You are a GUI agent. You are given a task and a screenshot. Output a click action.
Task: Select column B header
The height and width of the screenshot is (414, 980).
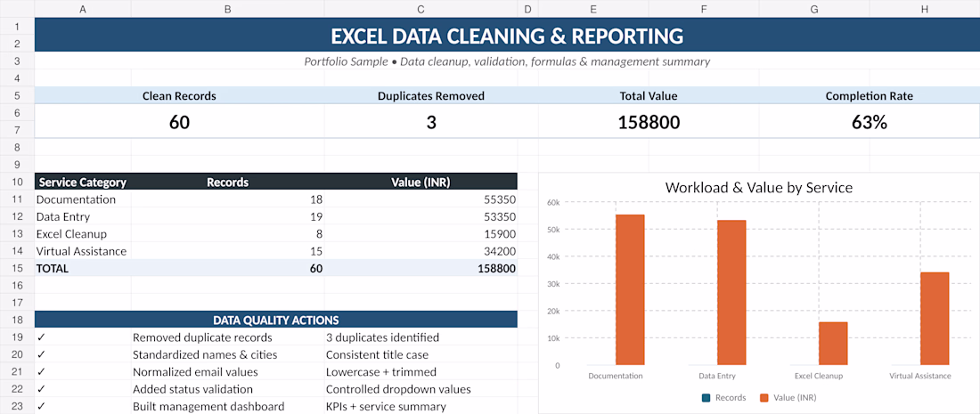pos(227,9)
